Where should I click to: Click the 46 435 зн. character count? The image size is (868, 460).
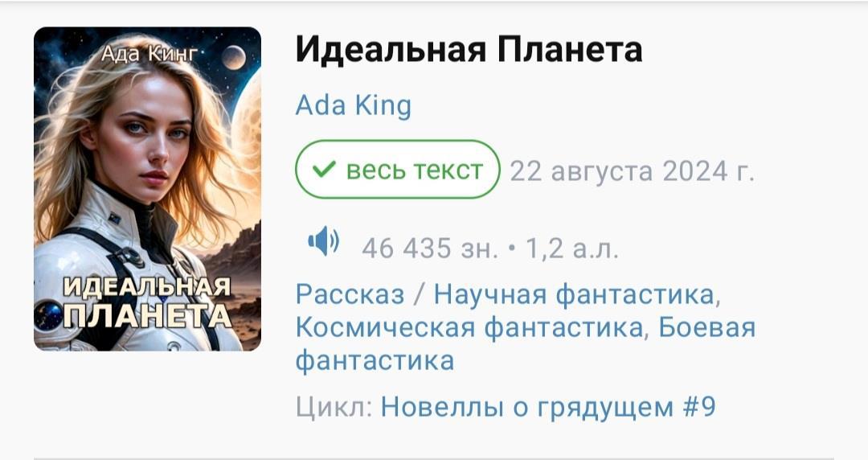click(x=430, y=248)
